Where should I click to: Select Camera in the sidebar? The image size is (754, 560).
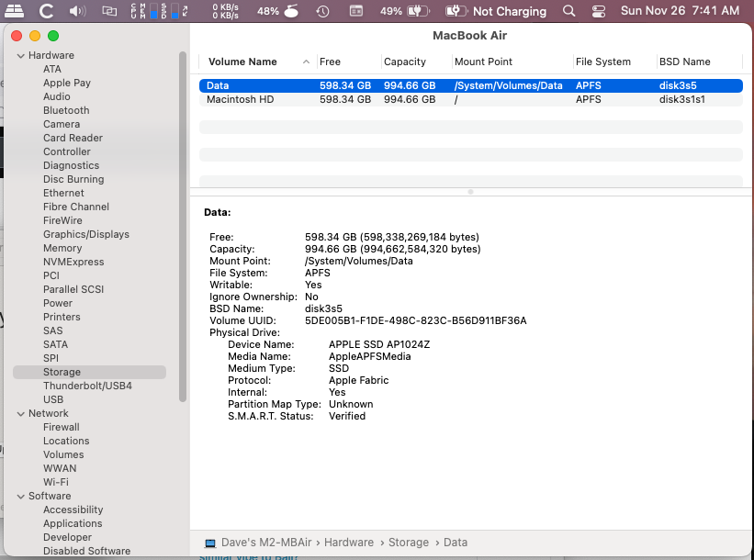pyautogui.click(x=62, y=124)
